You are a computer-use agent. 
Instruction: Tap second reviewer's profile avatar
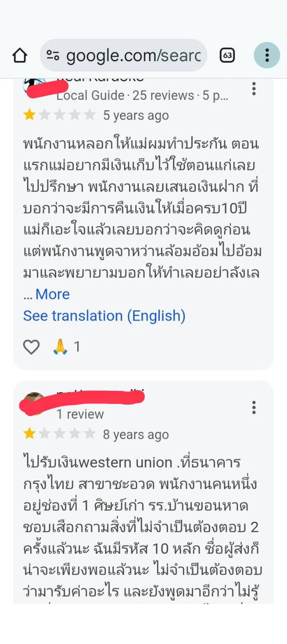coord(34,403)
